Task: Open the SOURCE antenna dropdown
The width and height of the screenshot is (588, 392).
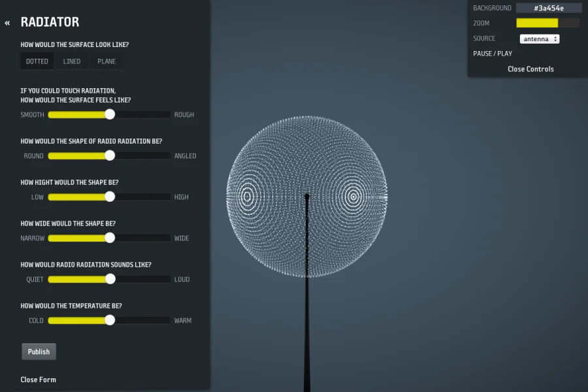Action: pos(540,39)
